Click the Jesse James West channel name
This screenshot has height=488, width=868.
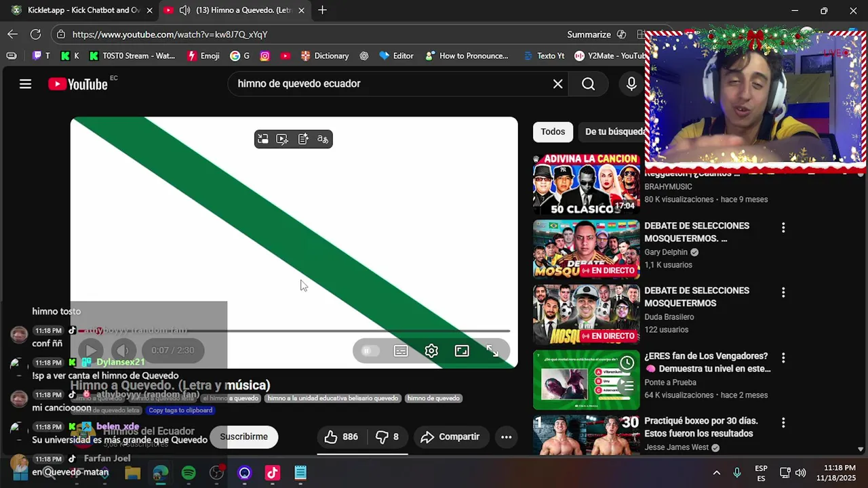pos(677,447)
